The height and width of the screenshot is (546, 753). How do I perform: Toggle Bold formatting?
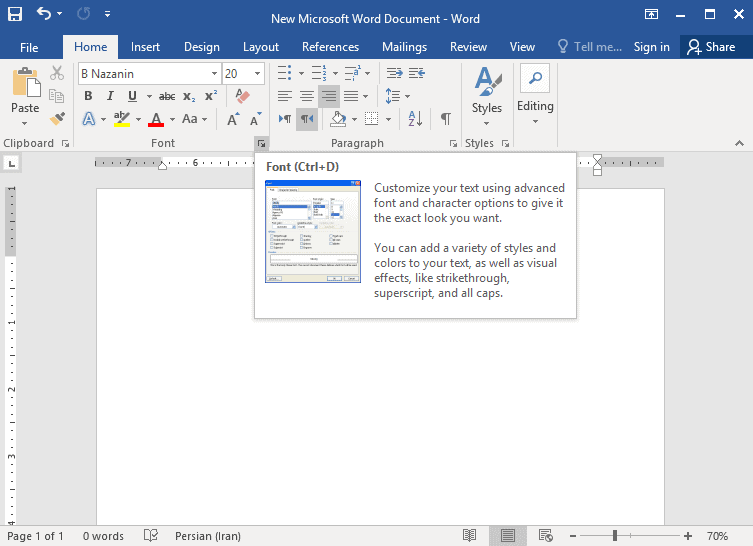(88, 96)
